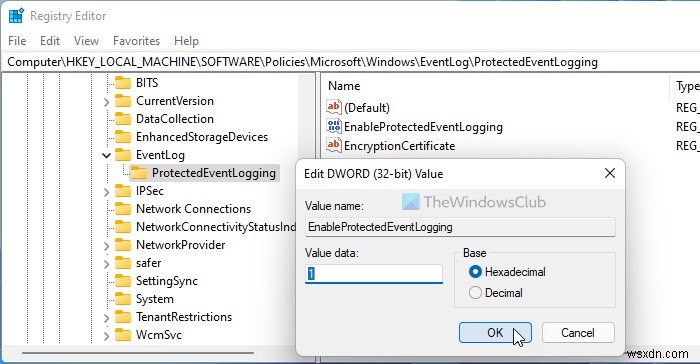700x364 pixels.
Task: Select the SettingSync key label
Action: (167, 281)
